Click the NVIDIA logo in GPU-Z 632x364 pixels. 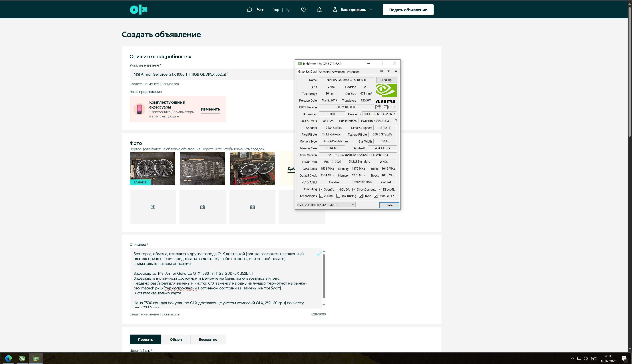tap(386, 93)
